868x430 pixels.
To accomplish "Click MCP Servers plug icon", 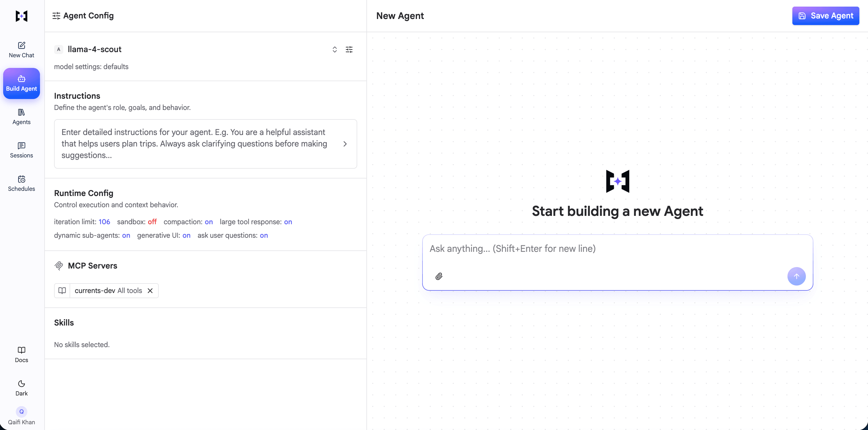I will pos(59,266).
